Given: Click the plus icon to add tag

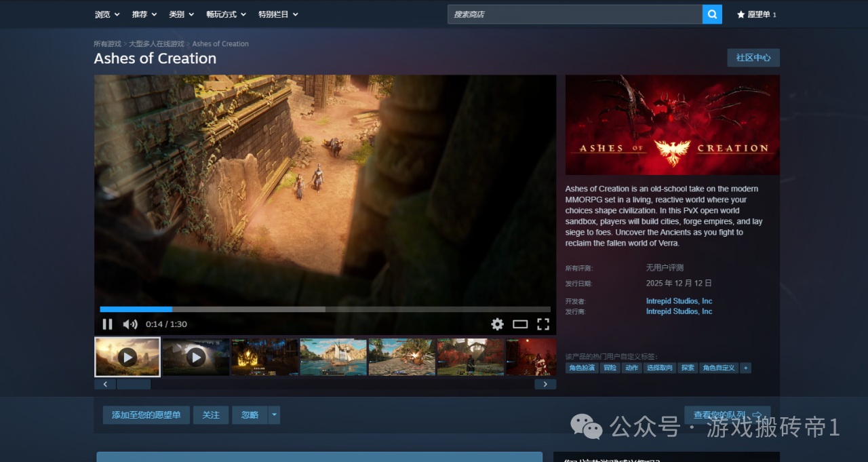Looking at the screenshot, I should click(x=746, y=368).
